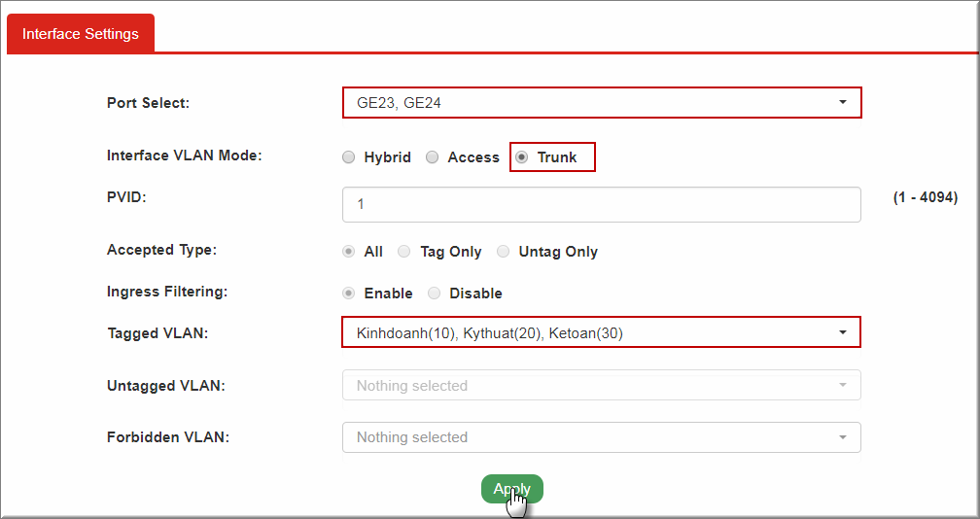This screenshot has width=980, height=519.
Task: Click the caret arrow in Tagged VLAN field
Action: (x=842, y=333)
